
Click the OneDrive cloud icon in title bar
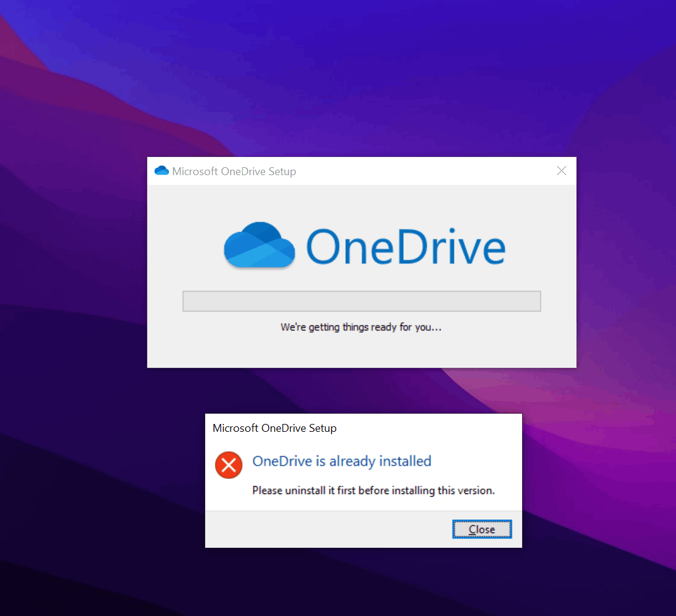(162, 171)
